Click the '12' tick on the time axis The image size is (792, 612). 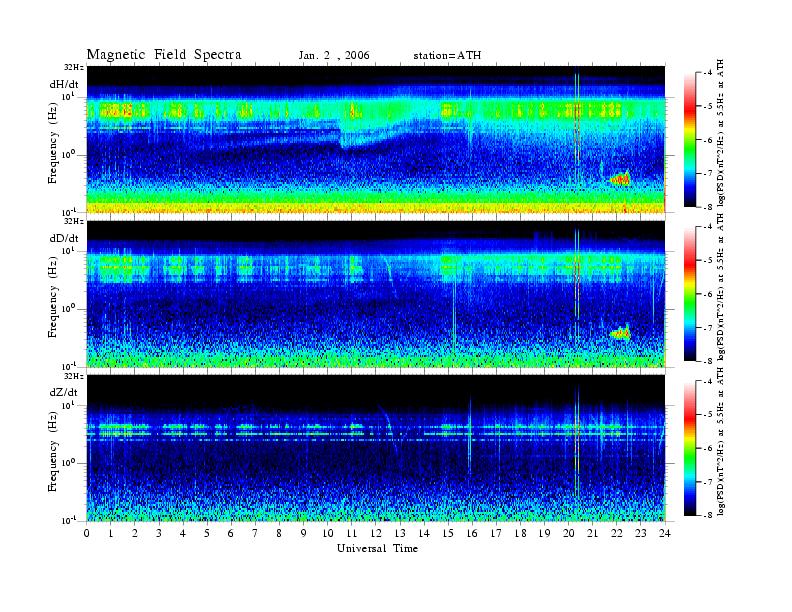(376, 533)
